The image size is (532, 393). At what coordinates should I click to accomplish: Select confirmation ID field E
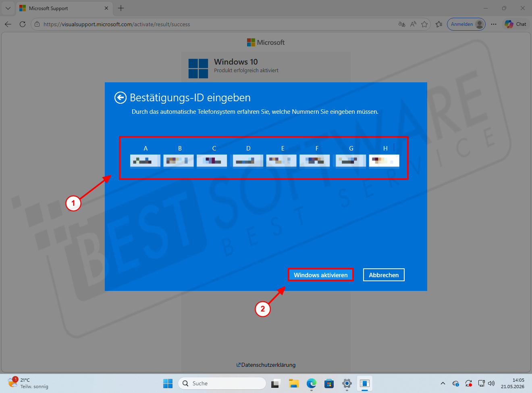click(281, 161)
